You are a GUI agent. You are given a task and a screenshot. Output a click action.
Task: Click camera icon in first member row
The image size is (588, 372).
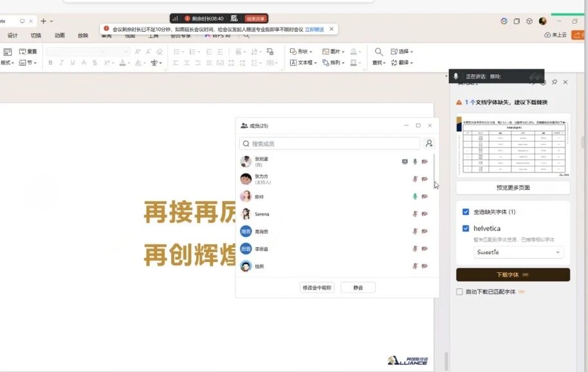coord(425,162)
